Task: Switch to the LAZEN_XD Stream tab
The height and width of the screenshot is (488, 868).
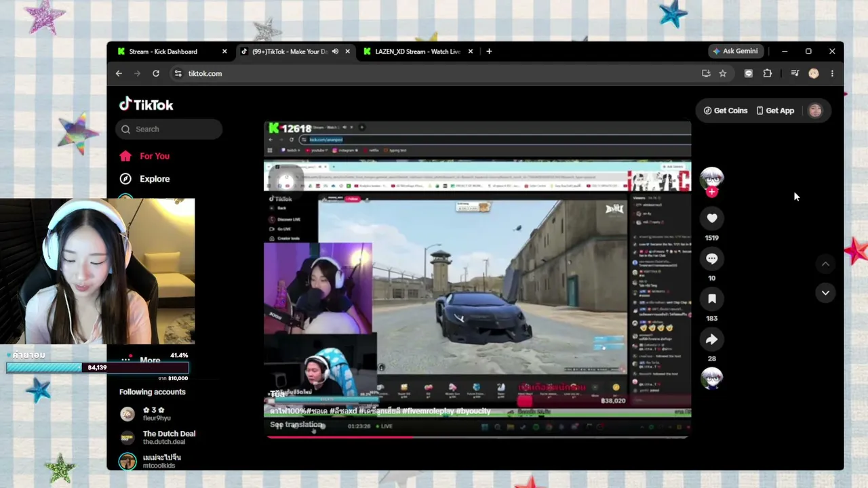Action: (417, 52)
